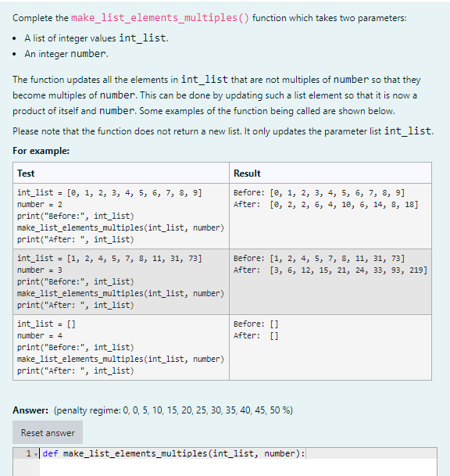This screenshot has width=450, height=476.
Task: Click the 'Please note that the function' sentence
Action: tap(223, 131)
